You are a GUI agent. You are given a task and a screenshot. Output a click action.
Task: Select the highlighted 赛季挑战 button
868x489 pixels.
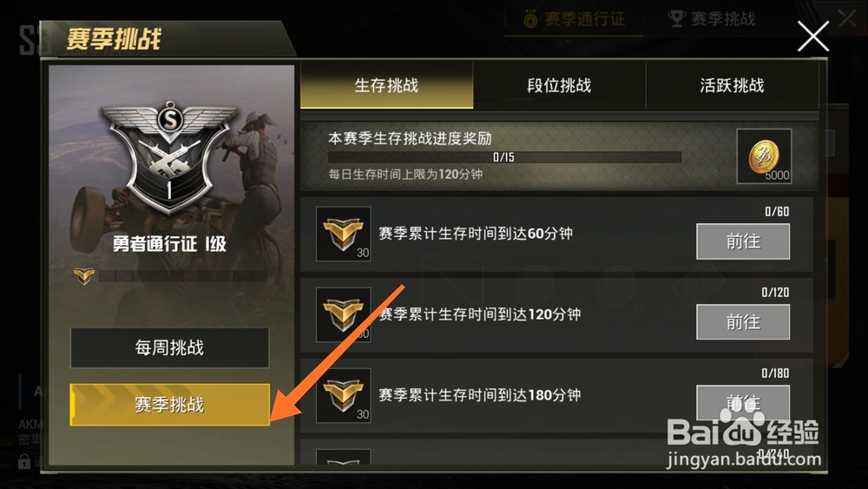[x=169, y=405]
